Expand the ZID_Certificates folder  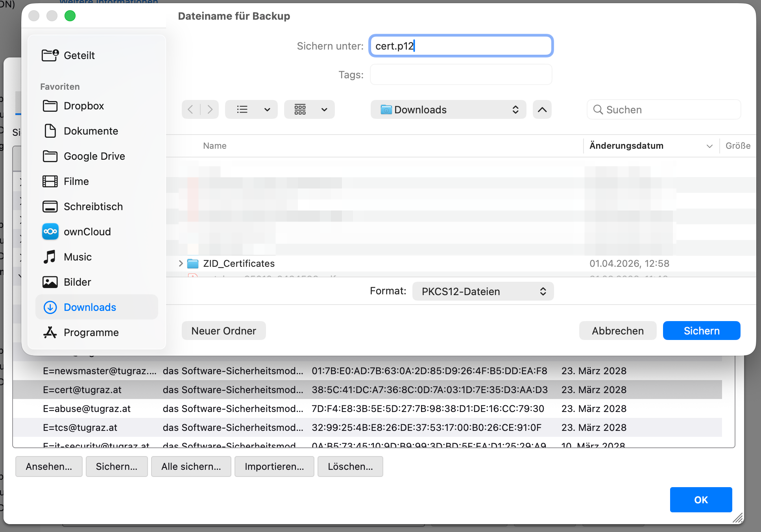181,263
